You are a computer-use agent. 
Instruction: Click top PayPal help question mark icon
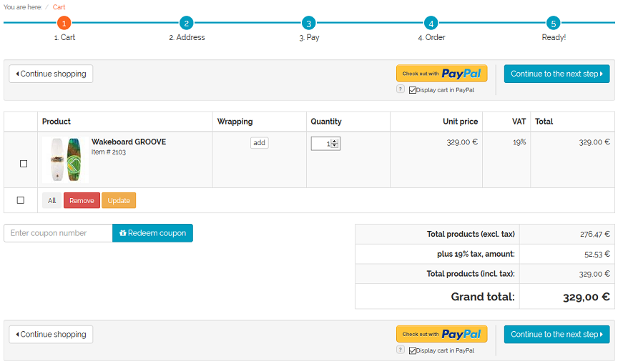pos(401,89)
